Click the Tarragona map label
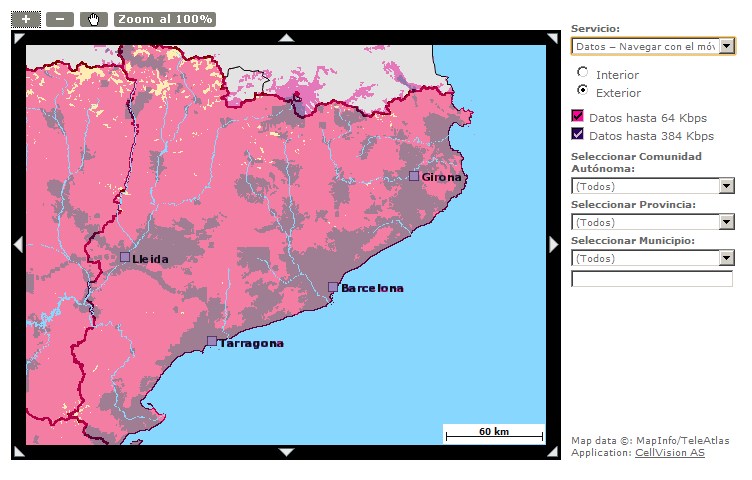Screen dimensions: 752x480 [x=251, y=343]
